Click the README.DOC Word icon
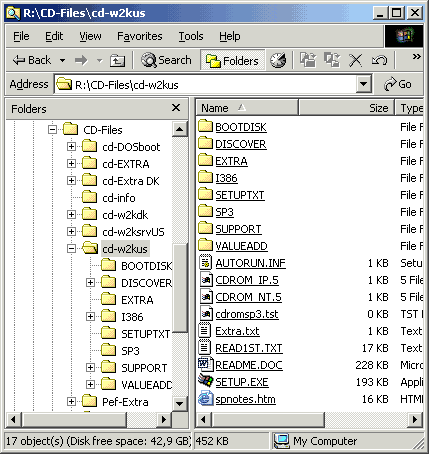 coord(205,364)
